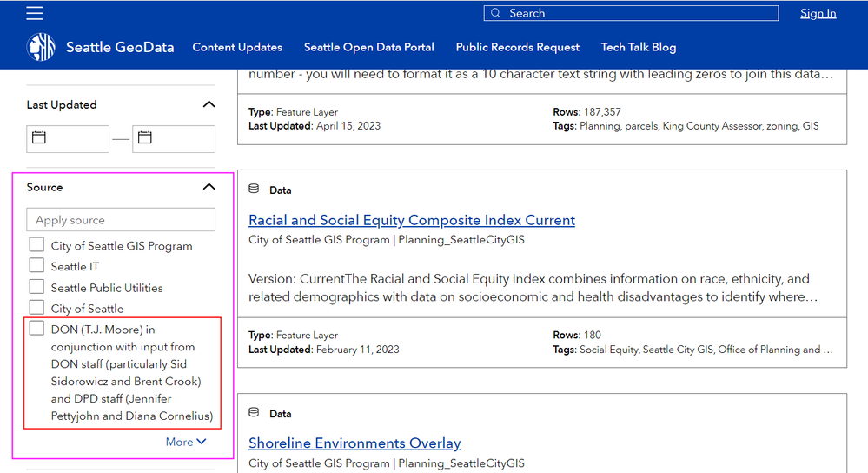Open Racial and Social Equity Composite Index

pyautogui.click(x=412, y=220)
